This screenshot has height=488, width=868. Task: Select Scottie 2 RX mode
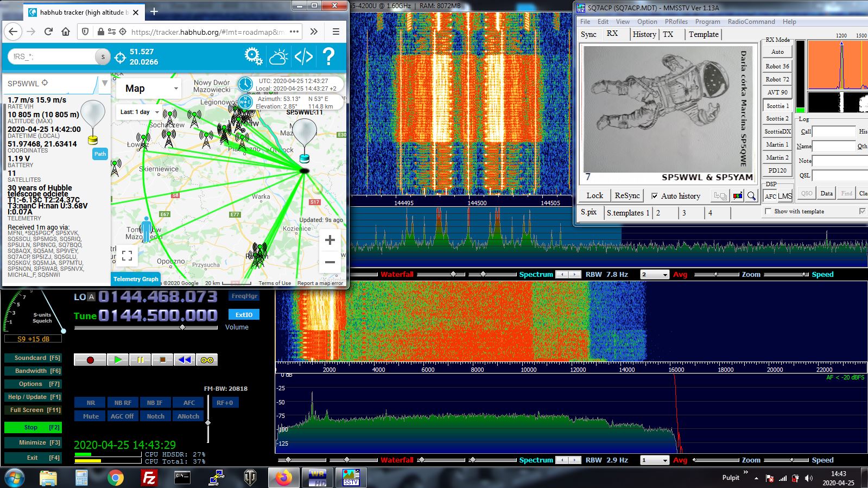tap(777, 118)
